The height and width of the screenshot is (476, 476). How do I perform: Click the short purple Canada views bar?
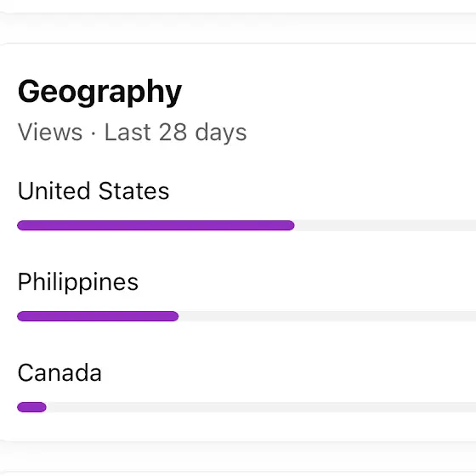click(x=32, y=407)
